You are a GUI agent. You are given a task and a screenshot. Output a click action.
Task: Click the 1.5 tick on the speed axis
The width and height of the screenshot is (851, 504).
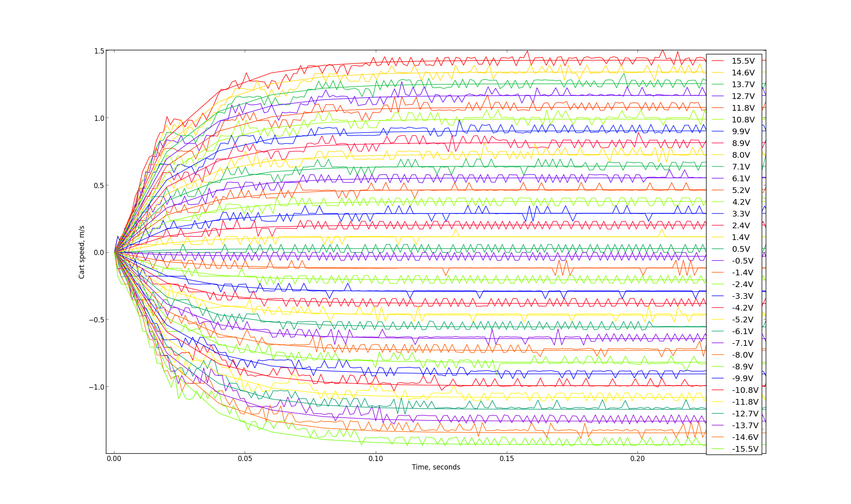click(x=99, y=51)
